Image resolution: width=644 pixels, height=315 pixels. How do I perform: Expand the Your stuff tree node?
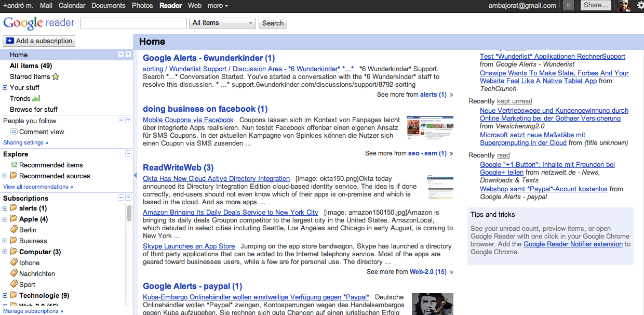(x=5, y=87)
